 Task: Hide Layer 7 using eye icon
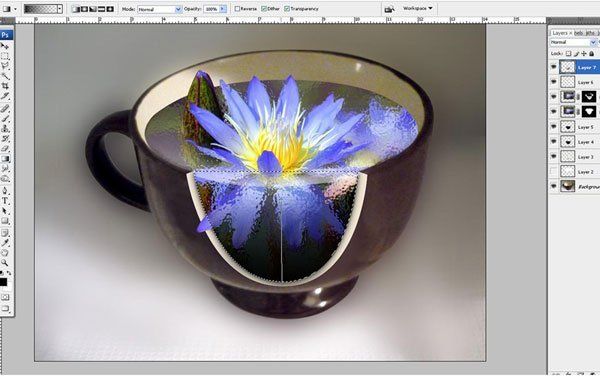pos(554,67)
